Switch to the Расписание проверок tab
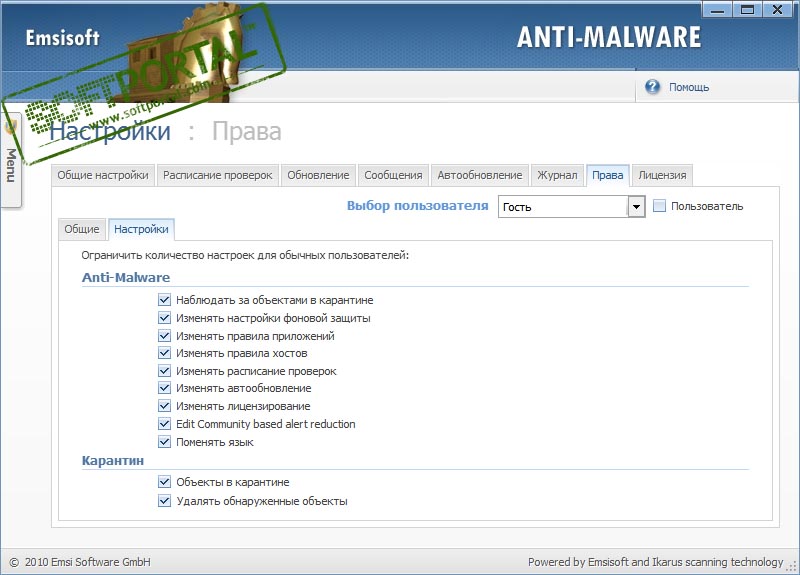Image resolution: width=800 pixels, height=575 pixels. [218, 176]
